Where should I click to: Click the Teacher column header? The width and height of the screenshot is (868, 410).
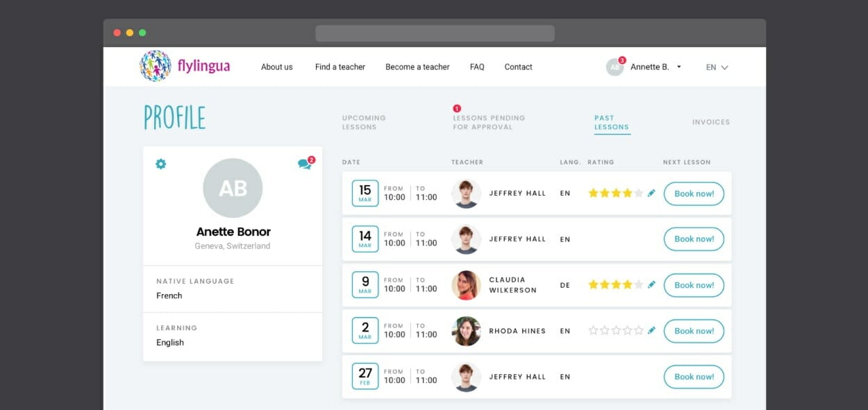tap(467, 162)
